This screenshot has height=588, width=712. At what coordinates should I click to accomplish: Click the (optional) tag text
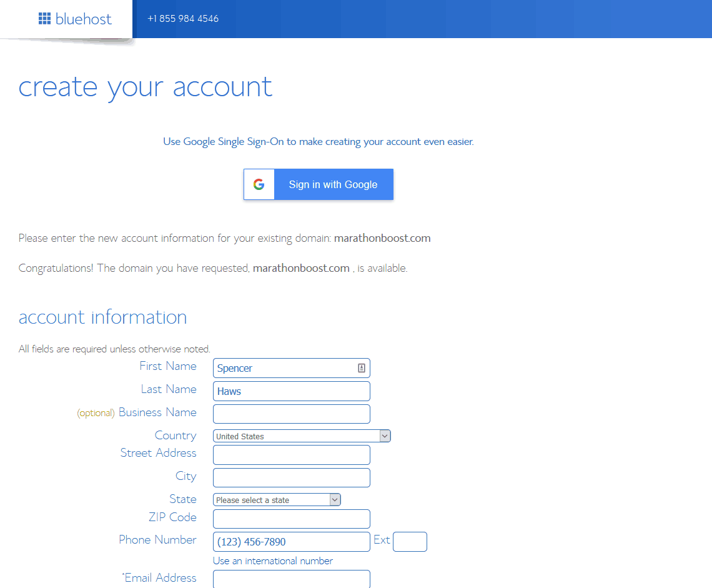(x=96, y=413)
